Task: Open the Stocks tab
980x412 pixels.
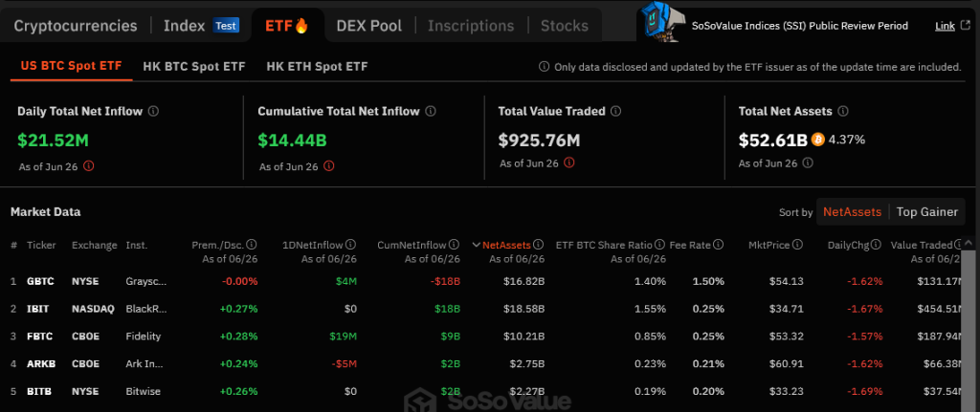Action: point(565,26)
